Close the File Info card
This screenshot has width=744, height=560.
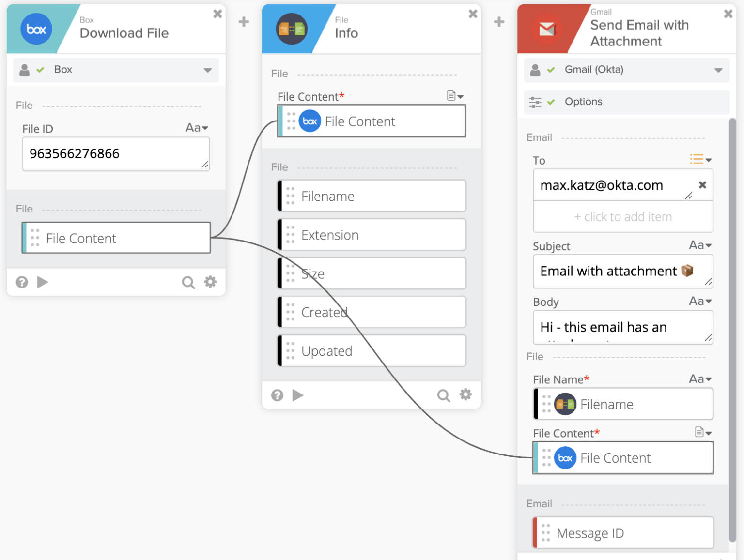pyautogui.click(x=473, y=14)
